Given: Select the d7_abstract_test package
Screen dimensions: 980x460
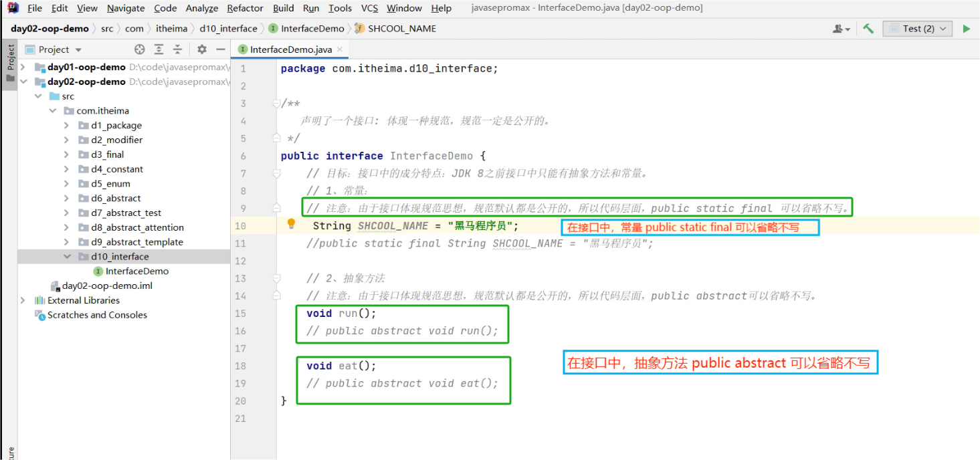Looking at the screenshot, I should pyautogui.click(x=126, y=213).
